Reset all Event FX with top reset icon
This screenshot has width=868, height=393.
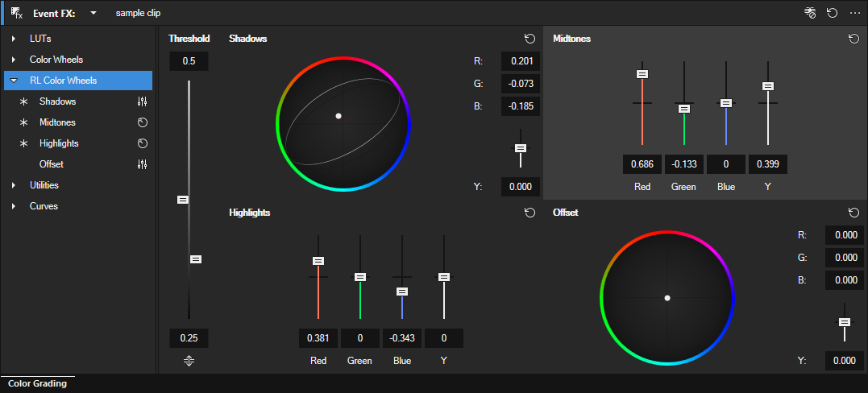832,13
